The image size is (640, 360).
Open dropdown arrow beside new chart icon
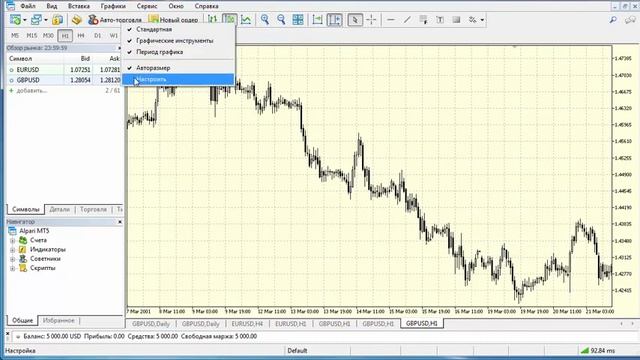click(24, 20)
